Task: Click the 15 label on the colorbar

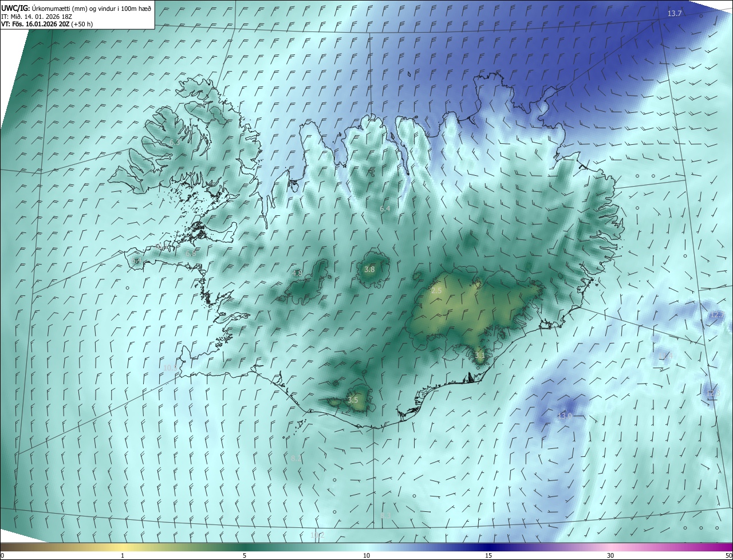Action: [x=488, y=556]
